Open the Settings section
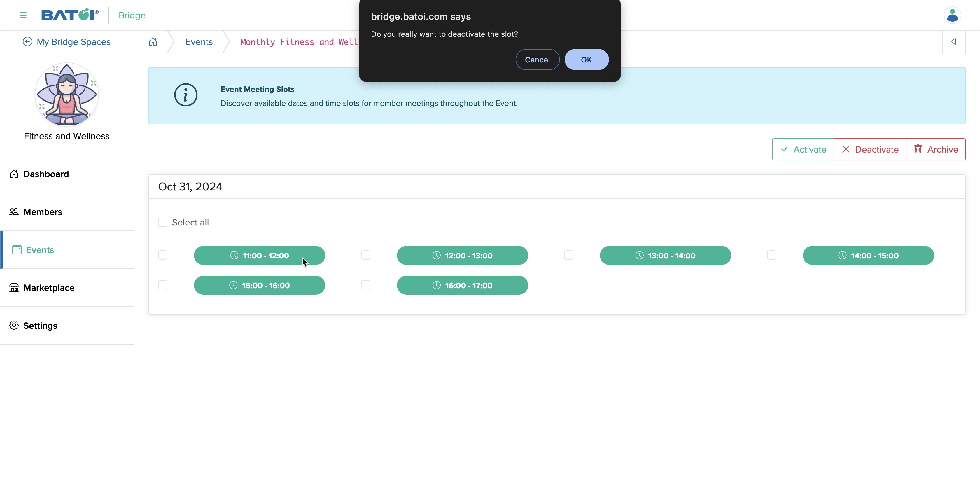The image size is (980, 493). click(x=40, y=326)
